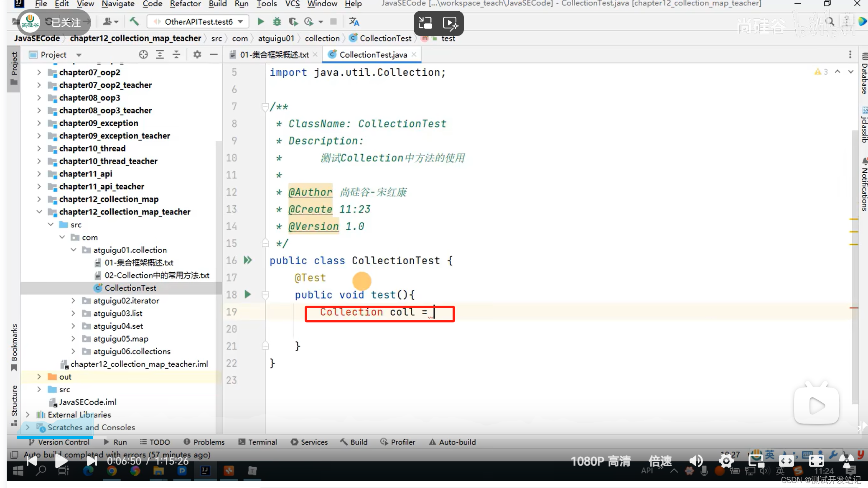Open the Terminal tool window

pyautogui.click(x=257, y=442)
